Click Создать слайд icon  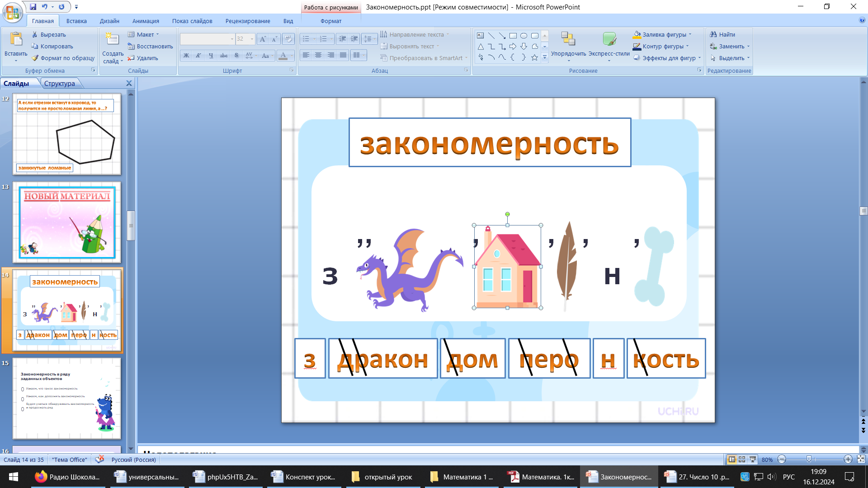pos(112,39)
